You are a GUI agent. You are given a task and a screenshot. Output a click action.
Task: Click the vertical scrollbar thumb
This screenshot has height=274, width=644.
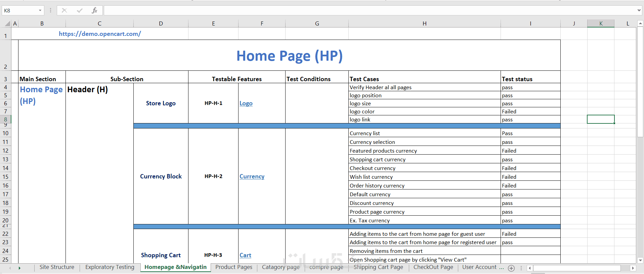coord(640,82)
